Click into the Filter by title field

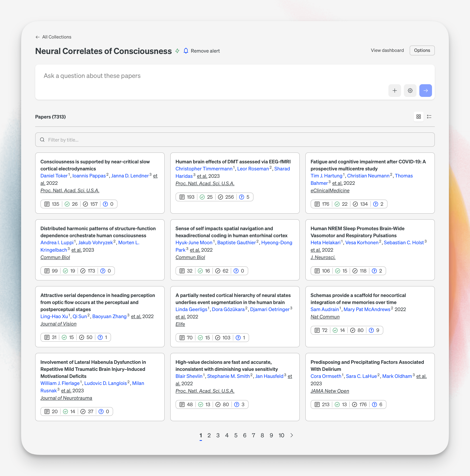[235, 140]
